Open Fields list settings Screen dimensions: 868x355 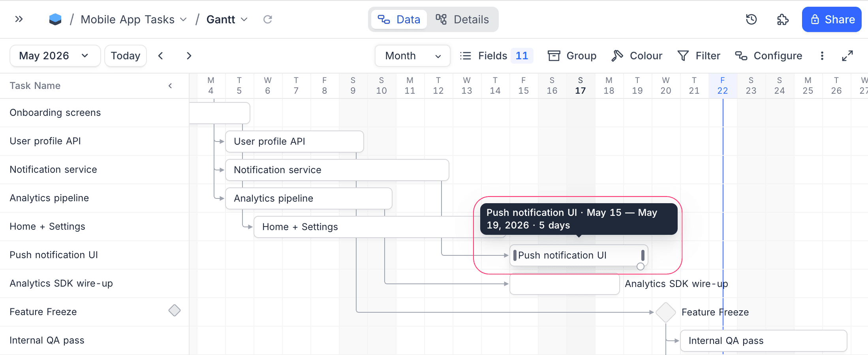point(496,56)
